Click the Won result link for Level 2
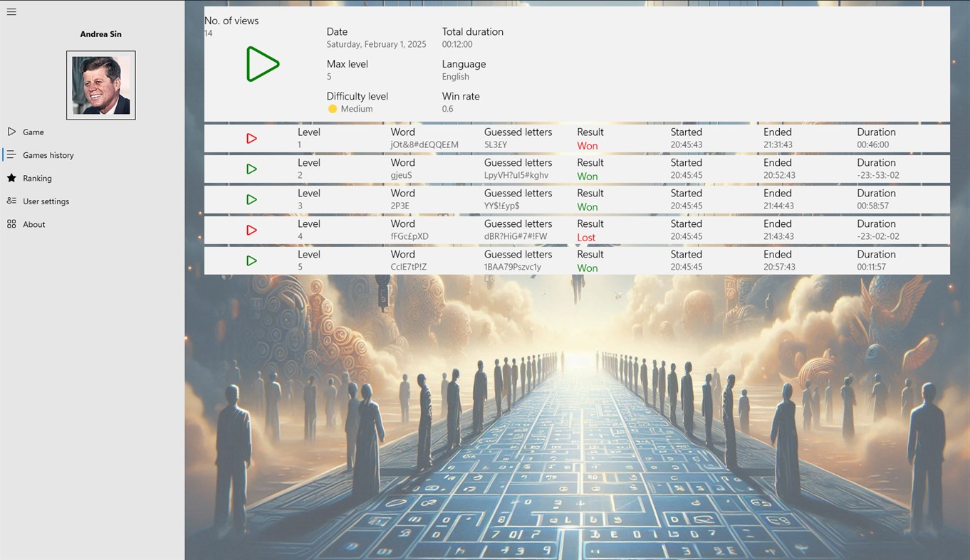 point(587,175)
